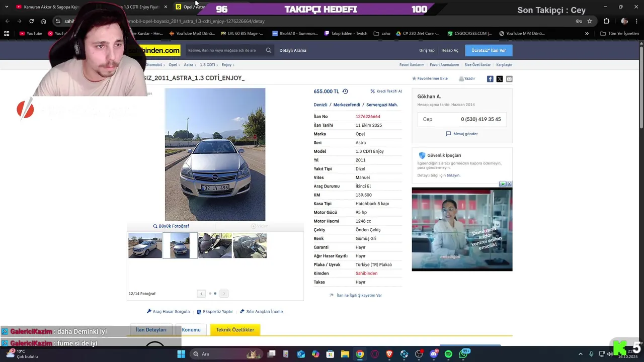
Task: Open Microsoft Store from taskbar
Action: 330,354
